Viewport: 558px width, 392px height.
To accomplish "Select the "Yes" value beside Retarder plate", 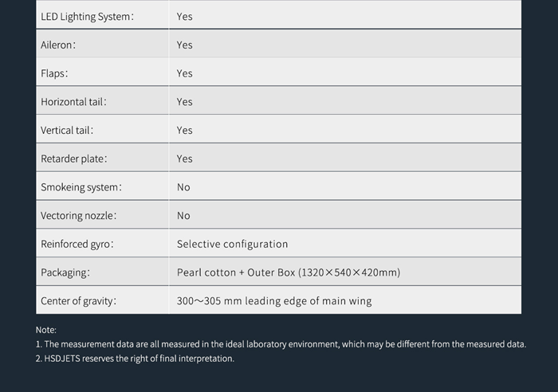I will (x=185, y=159).
